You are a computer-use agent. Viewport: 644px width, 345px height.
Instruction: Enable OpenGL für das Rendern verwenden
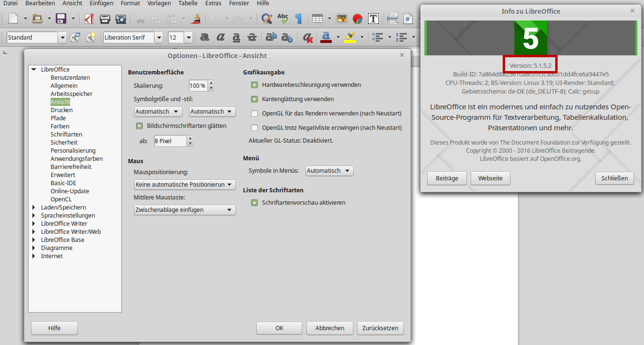(x=254, y=114)
